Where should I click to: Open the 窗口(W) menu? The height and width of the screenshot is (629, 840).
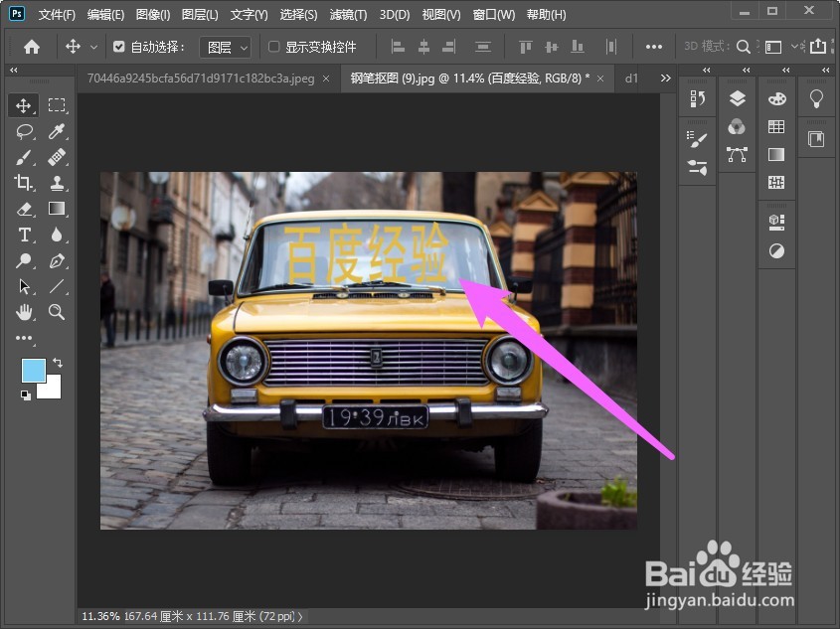(x=493, y=15)
